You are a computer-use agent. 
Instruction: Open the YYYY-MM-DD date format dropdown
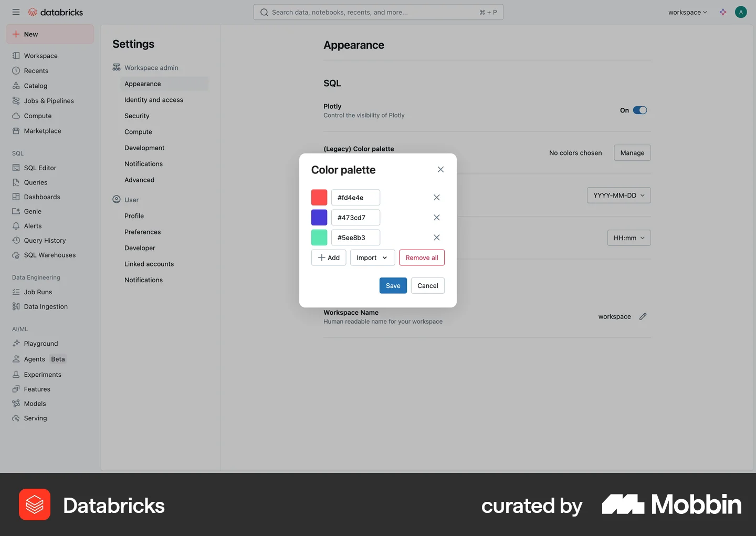(618, 195)
